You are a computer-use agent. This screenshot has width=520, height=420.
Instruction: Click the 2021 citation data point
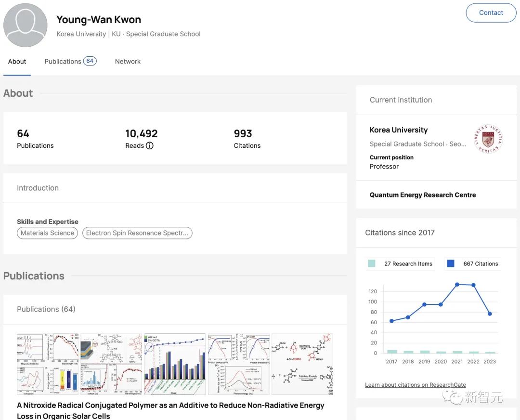(457, 285)
